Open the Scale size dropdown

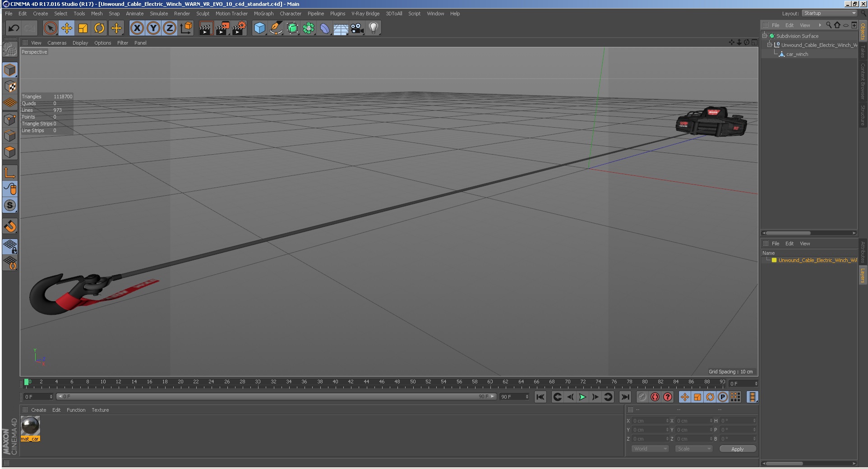[693, 449]
